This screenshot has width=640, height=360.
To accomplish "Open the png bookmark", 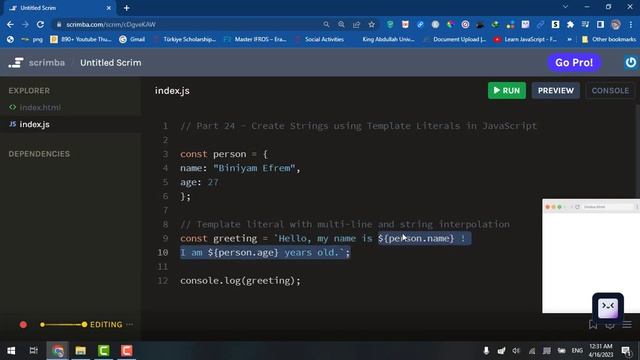I will tap(32, 39).
